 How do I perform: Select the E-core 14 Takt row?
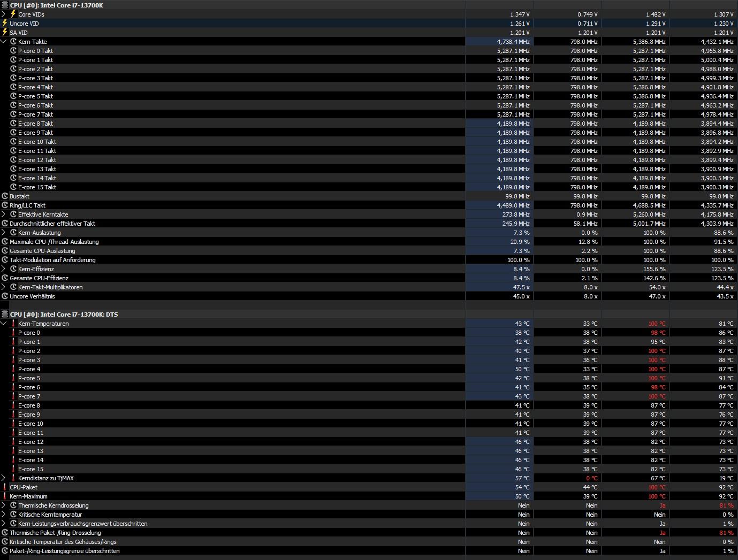369,178
